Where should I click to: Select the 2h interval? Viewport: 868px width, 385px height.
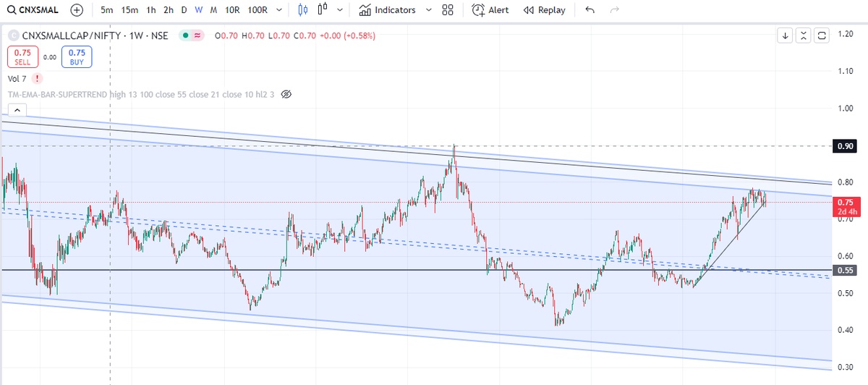click(x=169, y=10)
